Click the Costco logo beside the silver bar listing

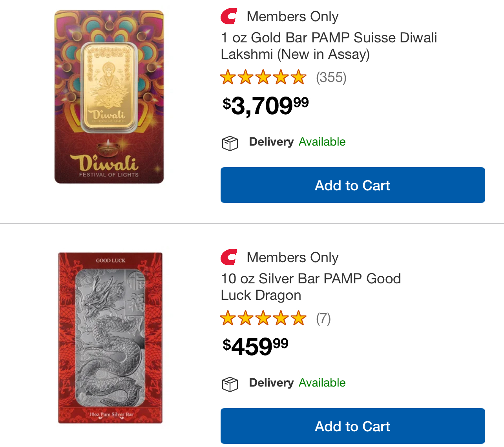tap(229, 257)
